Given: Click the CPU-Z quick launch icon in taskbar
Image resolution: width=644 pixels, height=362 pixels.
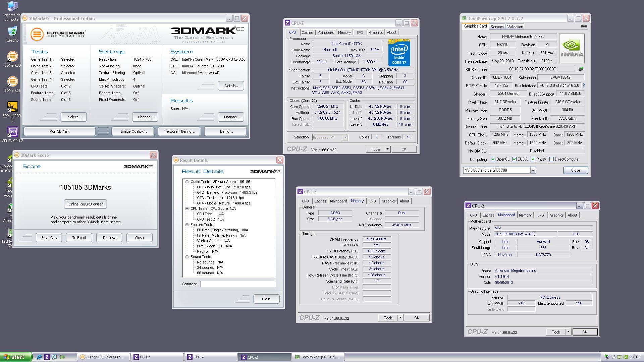Looking at the screenshot, I should [47, 357].
